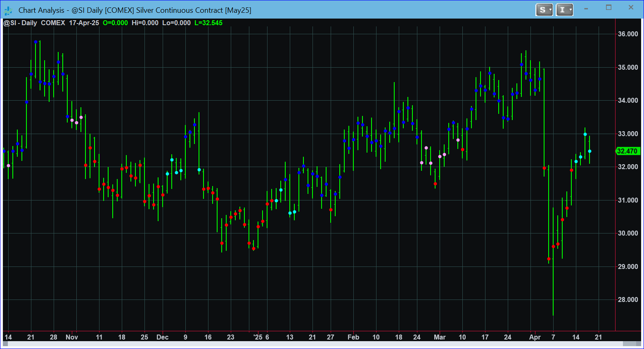Click the 'Lo=0.000' low value
644x349 pixels.
tap(176, 23)
